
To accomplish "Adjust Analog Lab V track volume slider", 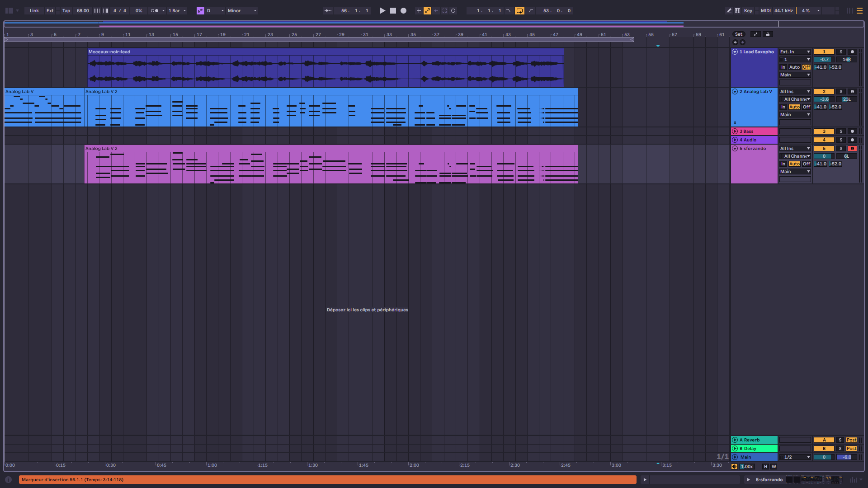I will point(824,99).
